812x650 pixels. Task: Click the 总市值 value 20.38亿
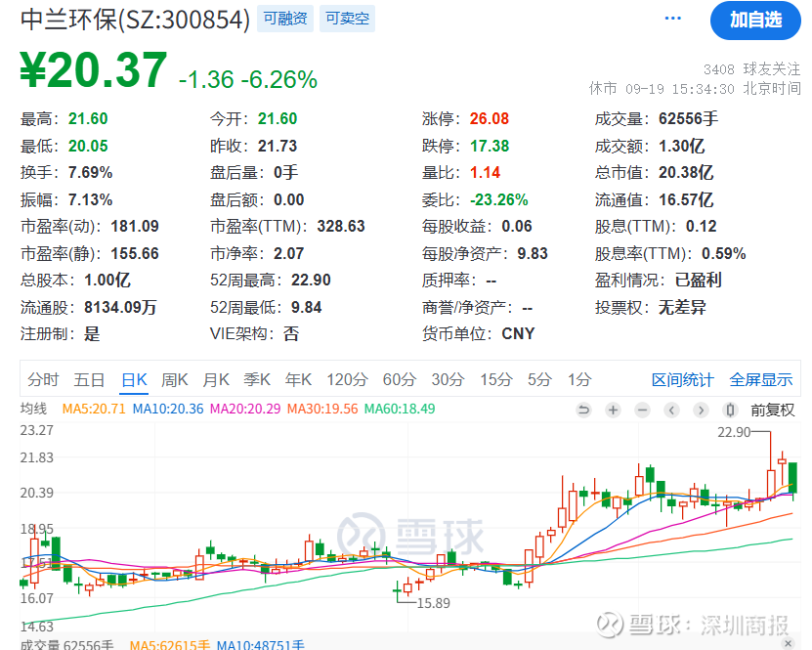[686, 172]
